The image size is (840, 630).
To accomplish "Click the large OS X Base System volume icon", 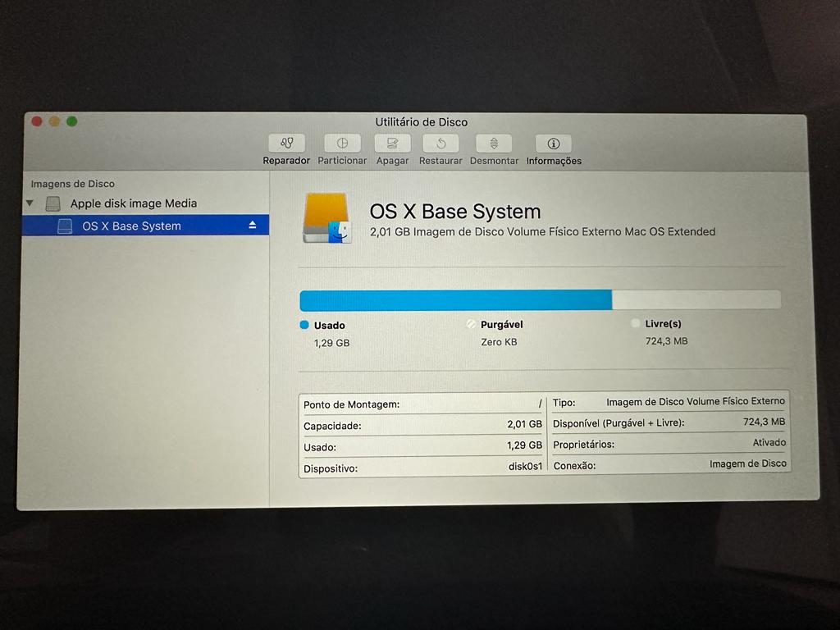I will coord(326,218).
